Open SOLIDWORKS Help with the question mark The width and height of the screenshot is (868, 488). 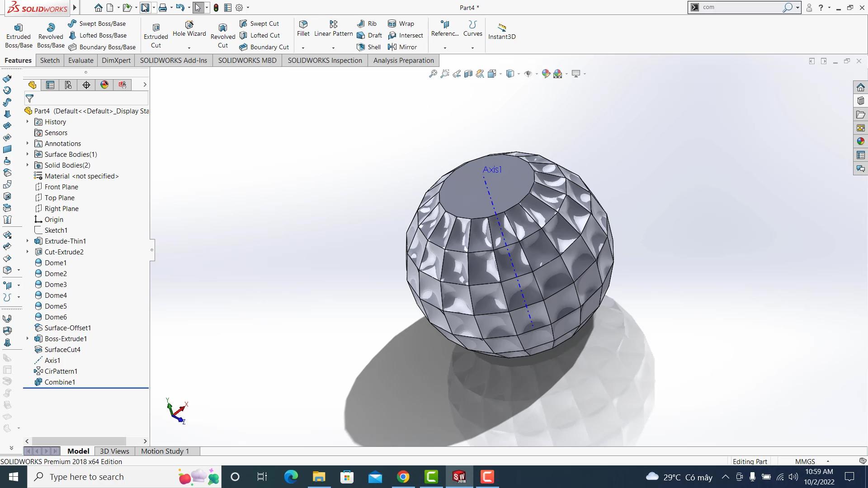coord(821,7)
